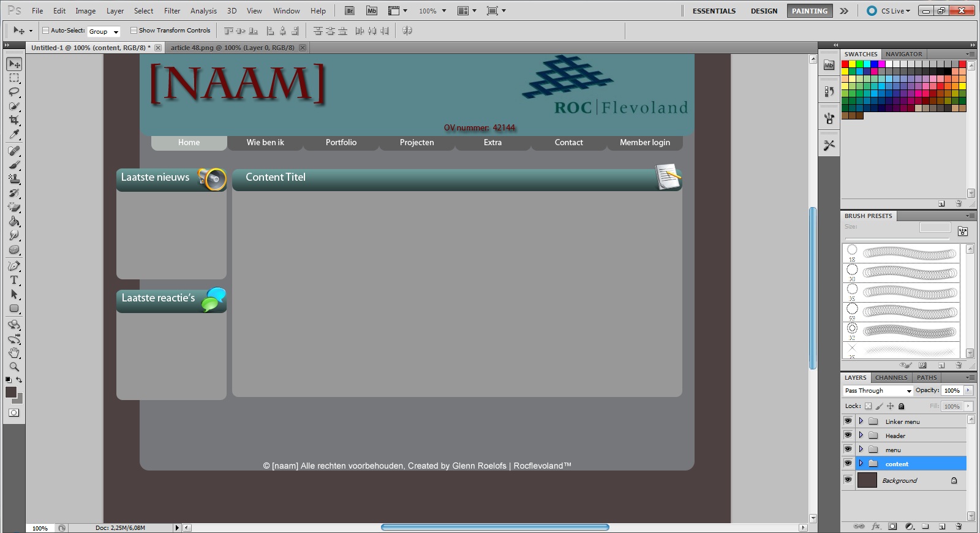Open the Auto-Select Group dropdown

(104, 31)
